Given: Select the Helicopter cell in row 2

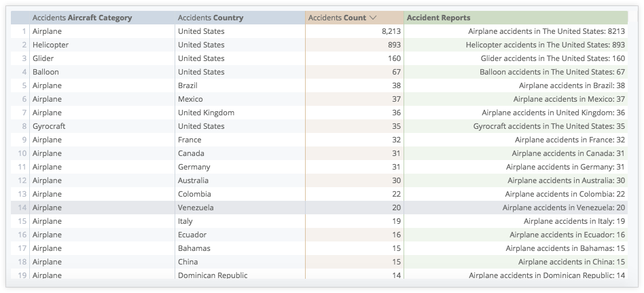Looking at the screenshot, I should click(50, 45).
